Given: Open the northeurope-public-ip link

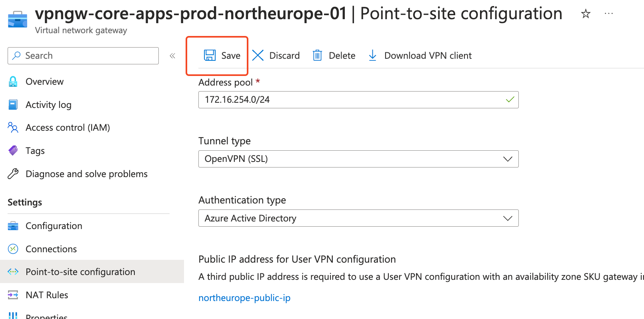Looking at the screenshot, I should [x=244, y=298].
